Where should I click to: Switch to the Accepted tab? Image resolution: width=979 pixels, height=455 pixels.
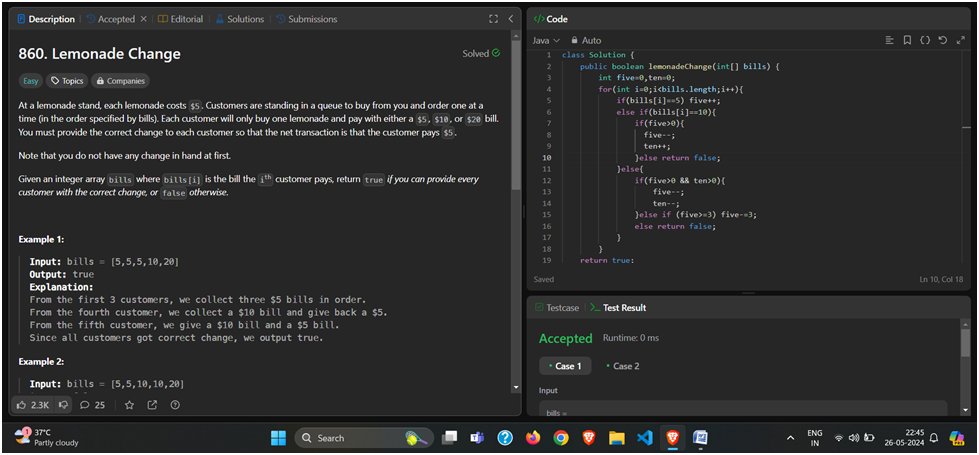click(111, 19)
